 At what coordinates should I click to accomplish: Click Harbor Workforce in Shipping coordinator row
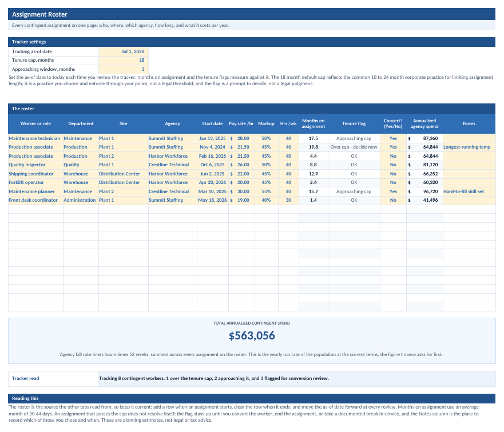coord(173,174)
